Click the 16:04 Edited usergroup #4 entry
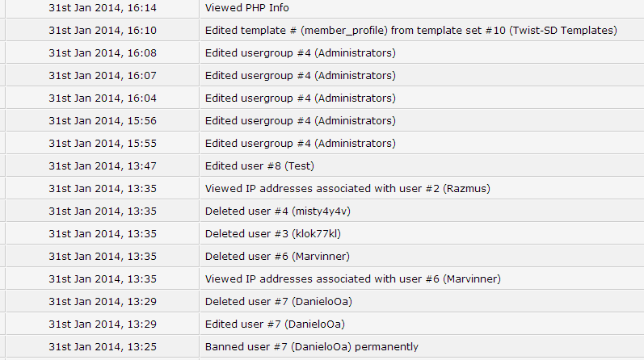 301,98
